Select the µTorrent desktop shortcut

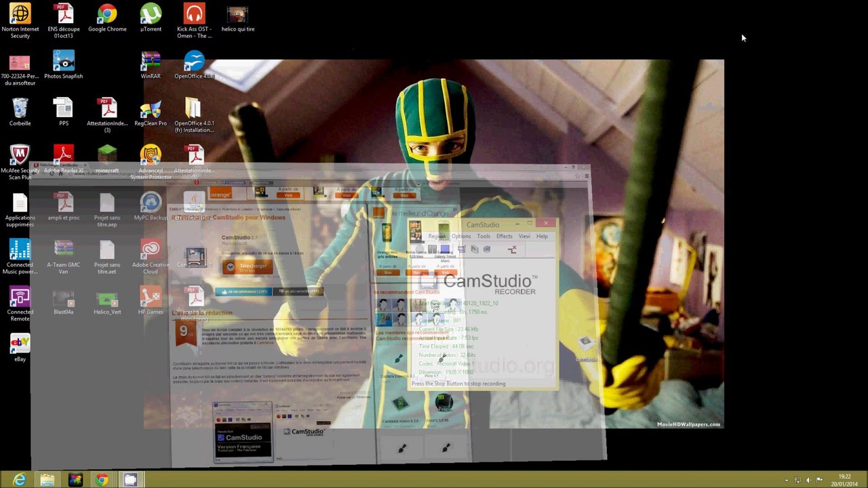pos(151,18)
